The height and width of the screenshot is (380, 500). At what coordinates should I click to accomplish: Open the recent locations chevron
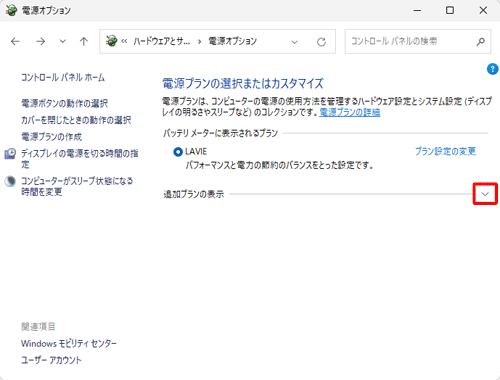[x=62, y=42]
